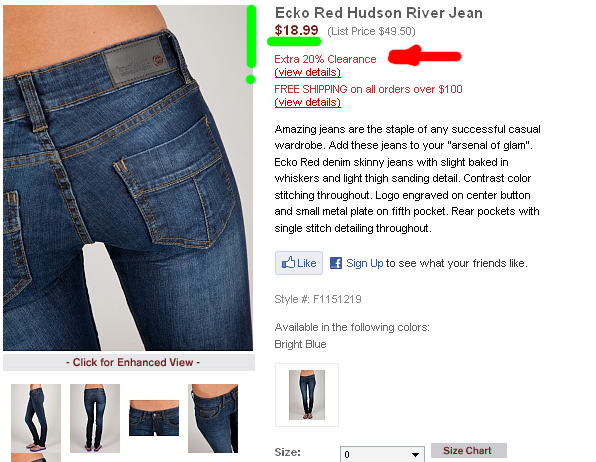The image size is (596, 462).
Task: Select the back-view full-length jeans thumbnail
Action: point(95,418)
